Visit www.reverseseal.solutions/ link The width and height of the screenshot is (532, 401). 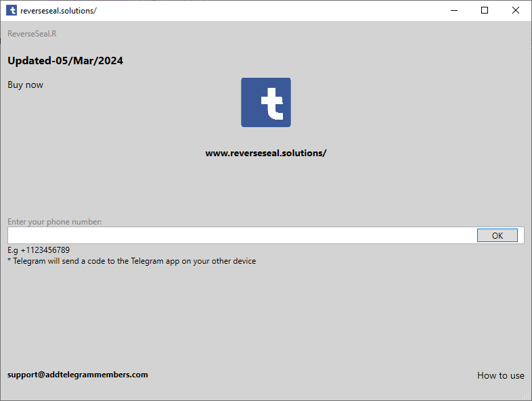click(x=265, y=154)
